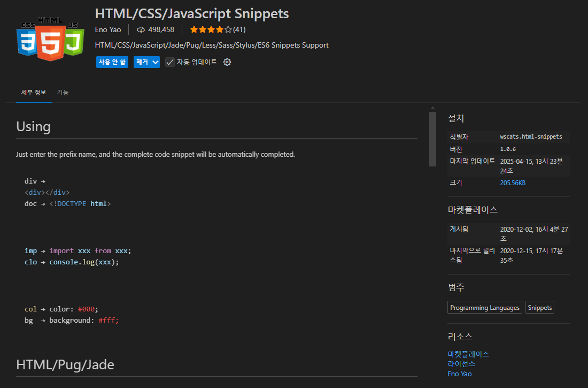
Task: Click the 마켓플레이스 section heading
Action: tap(473, 210)
